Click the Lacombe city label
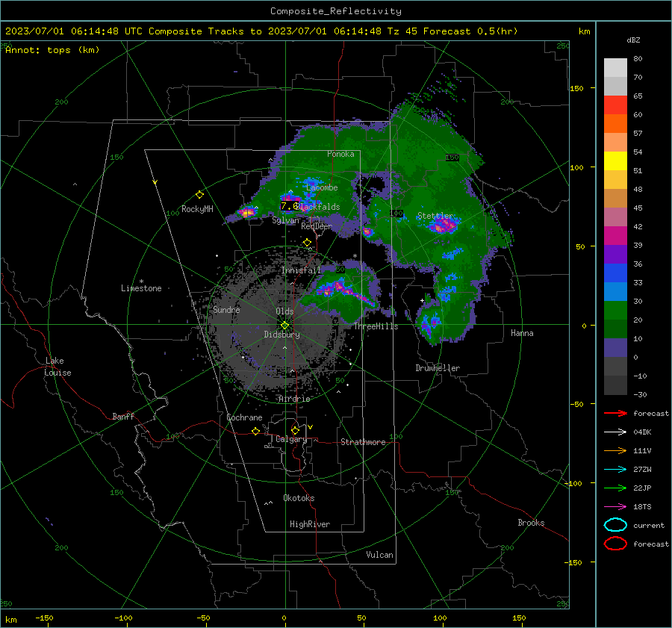672x628 pixels. (322, 187)
